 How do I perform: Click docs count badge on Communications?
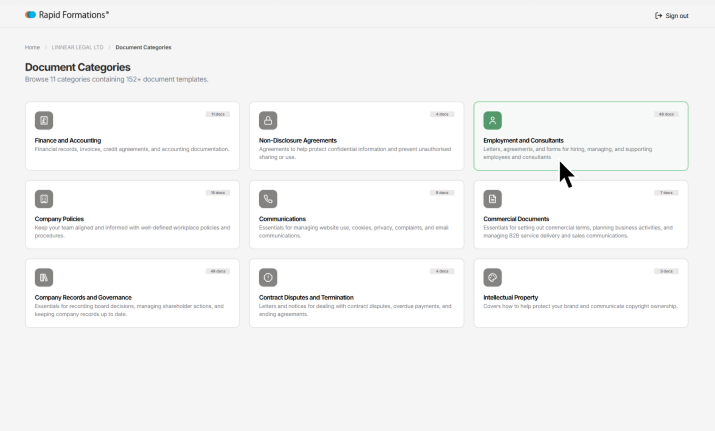[x=442, y=192]
